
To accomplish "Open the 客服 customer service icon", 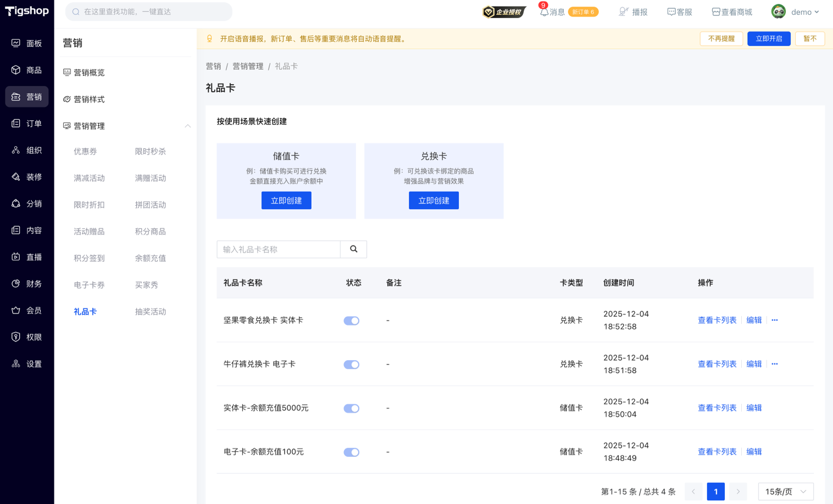I will pos(671,12).
